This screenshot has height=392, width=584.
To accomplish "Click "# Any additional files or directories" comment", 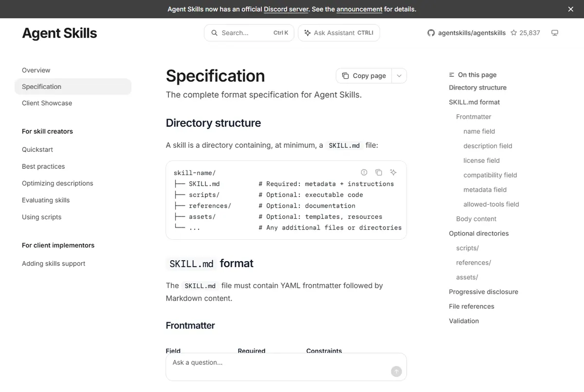I will pyautogui.click(x=330, y=228).
